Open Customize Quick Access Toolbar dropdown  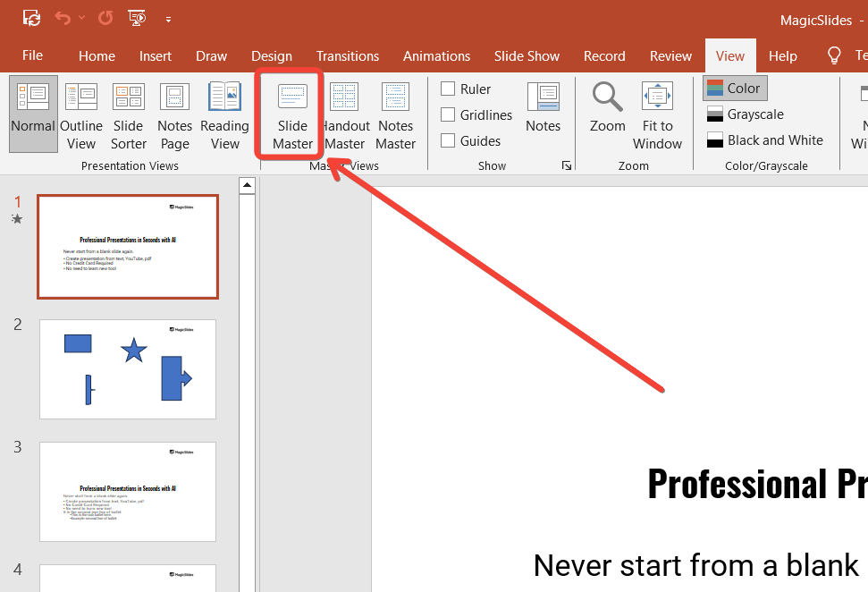click(x=168, y=19)
